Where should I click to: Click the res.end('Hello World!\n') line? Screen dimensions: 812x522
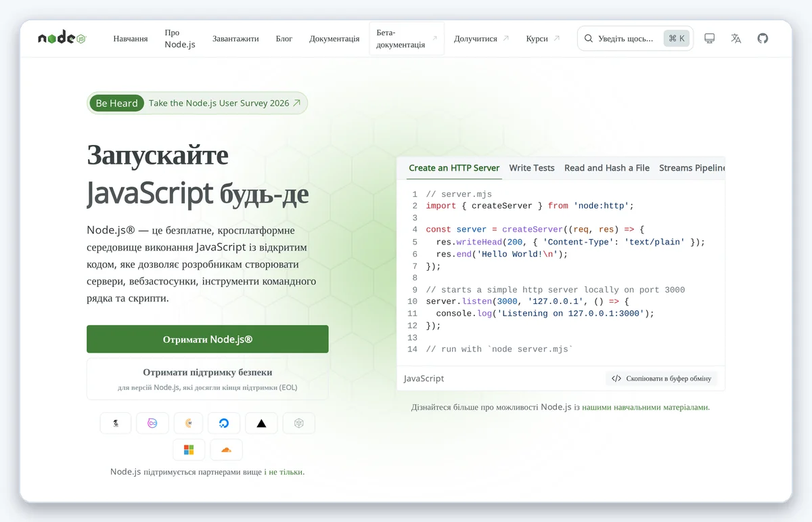click(502, 254)
